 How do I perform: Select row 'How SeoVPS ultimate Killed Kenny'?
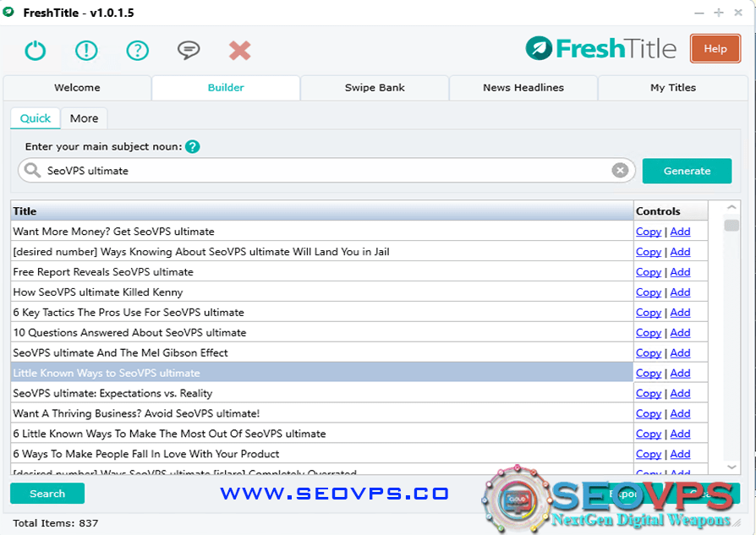click(x=322, y=292)
